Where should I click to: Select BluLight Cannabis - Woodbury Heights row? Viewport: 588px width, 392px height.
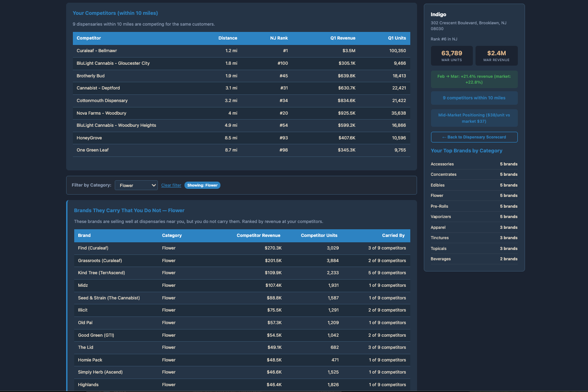242,125
